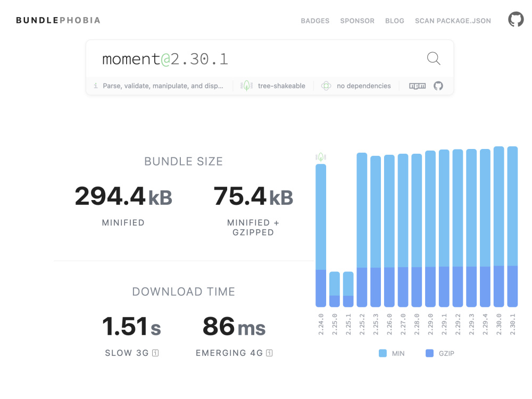Open the package GitHub repository icon
The image size is (532, 399).
pyautogui.click(x=438, y=86)
